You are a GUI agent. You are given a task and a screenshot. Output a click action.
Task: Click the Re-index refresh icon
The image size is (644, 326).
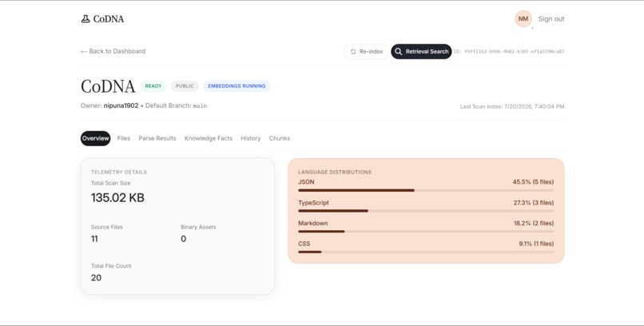tap(353, 52)
